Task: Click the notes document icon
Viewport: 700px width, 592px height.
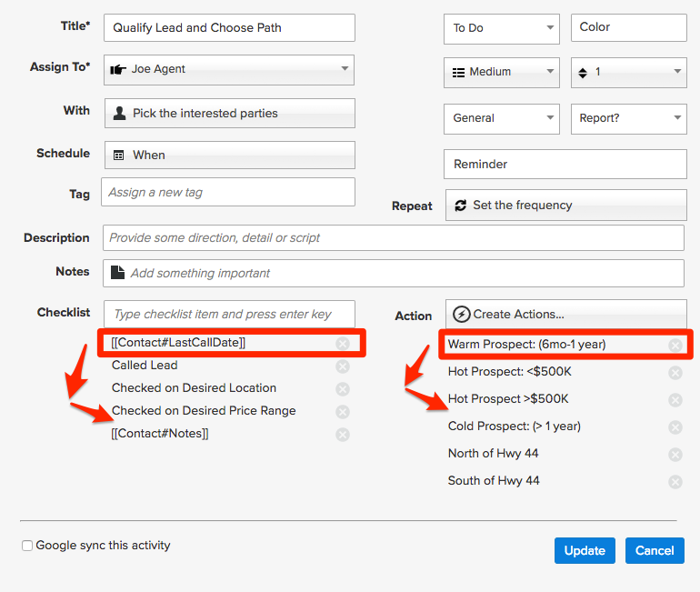Action: (x=118, y=272)
